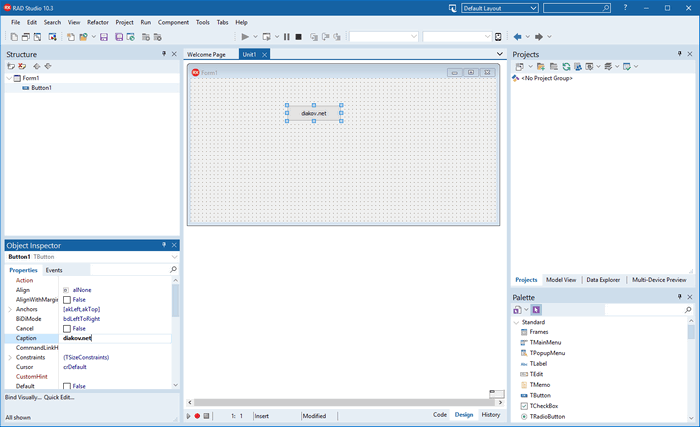Click the blue Back navigation arrow
The image size is (700, 427).
click(518, 37)
